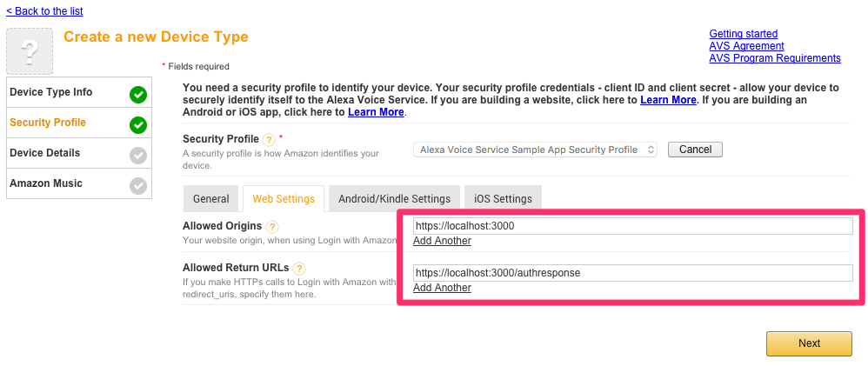Click gray checkmark beside Device Details
The image size is (868, 366).
coord(138,156)
